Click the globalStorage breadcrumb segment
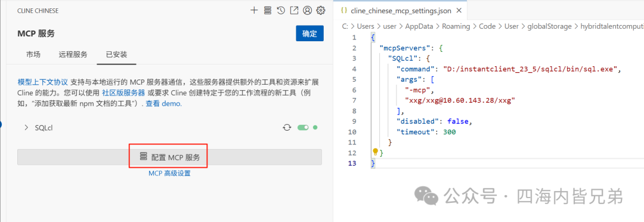Image resolution: width=644 pixels, height=222 pixels. pyautogui.click(x=550, y=26)
